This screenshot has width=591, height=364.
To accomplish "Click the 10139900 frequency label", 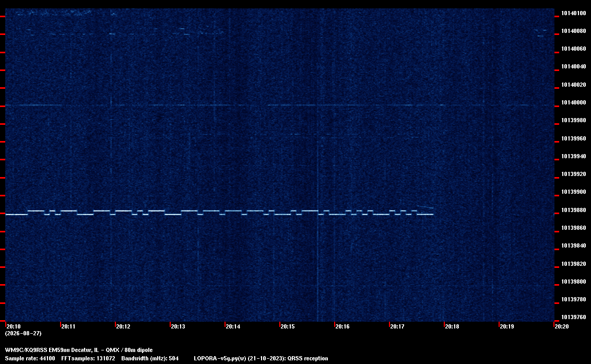I will (574, 192).
